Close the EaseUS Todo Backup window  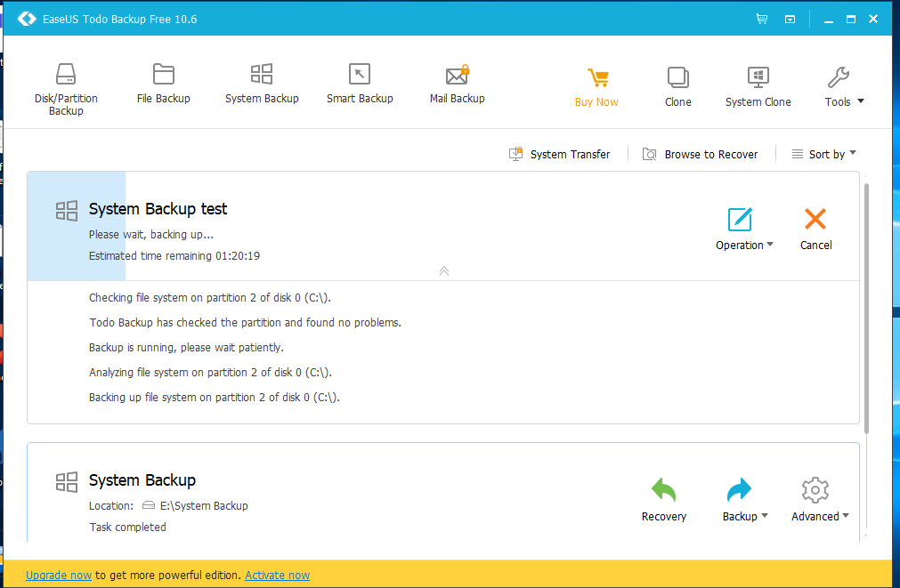[x=873, y=19]
